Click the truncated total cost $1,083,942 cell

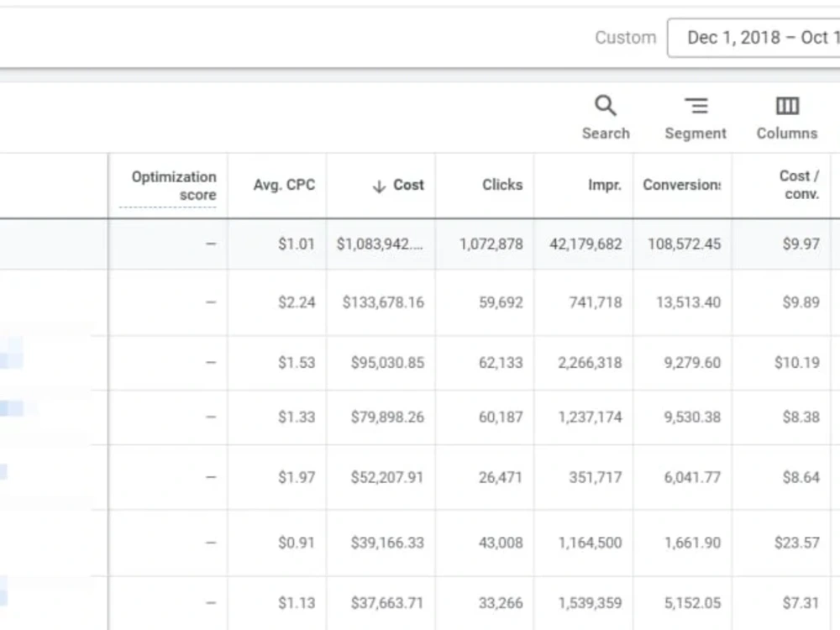click(x=380, y=244)
